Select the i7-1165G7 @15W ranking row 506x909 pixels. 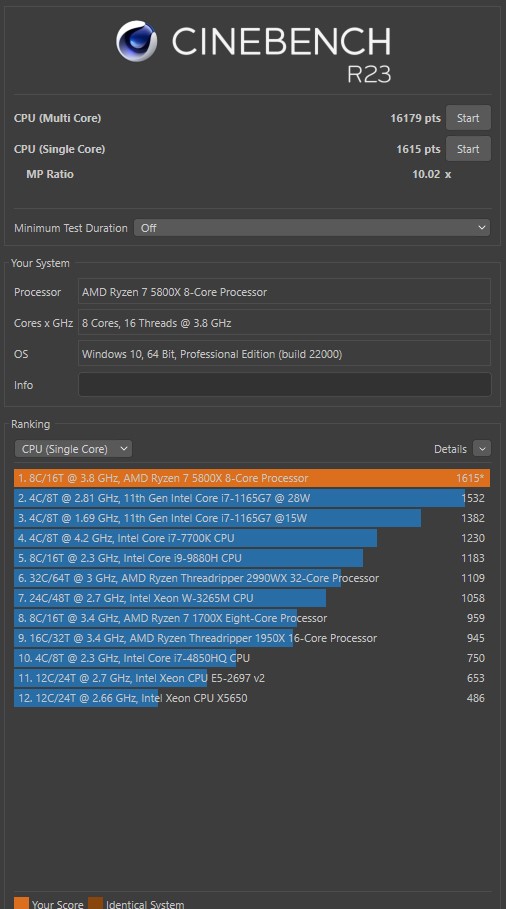252,518
